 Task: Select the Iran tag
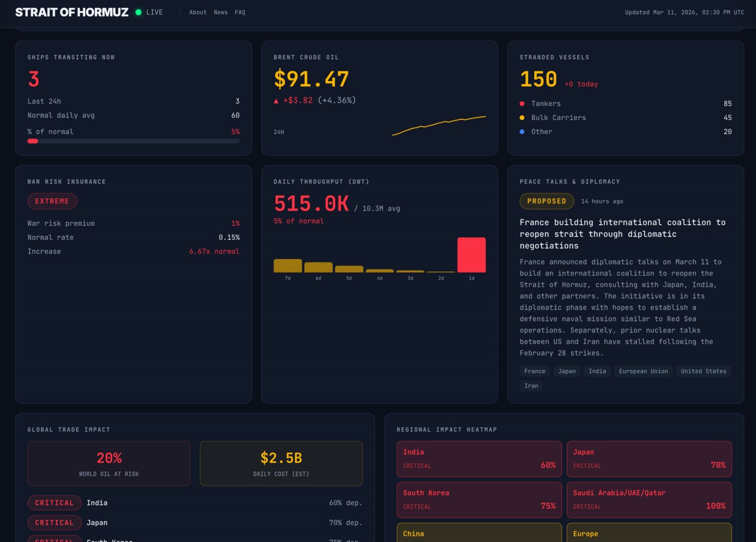(531, 386)
